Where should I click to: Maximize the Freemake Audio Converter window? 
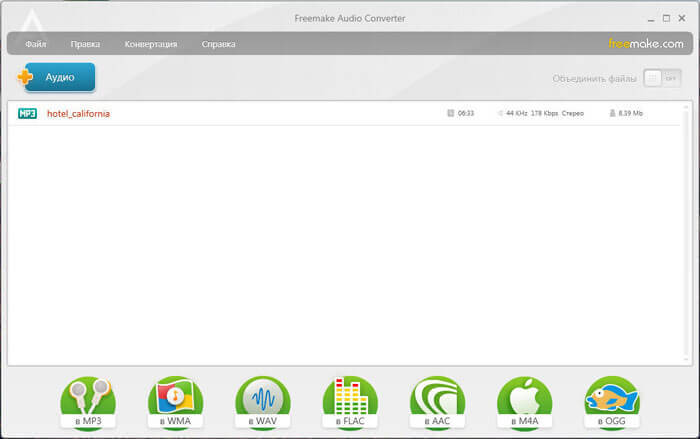click(x=666, y=18)
